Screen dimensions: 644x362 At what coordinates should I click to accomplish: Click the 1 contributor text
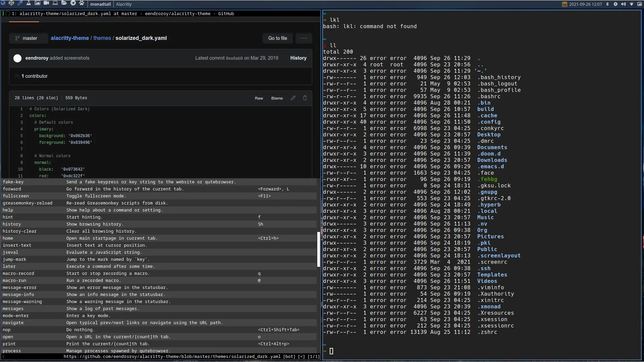click(x=35, y=76)
